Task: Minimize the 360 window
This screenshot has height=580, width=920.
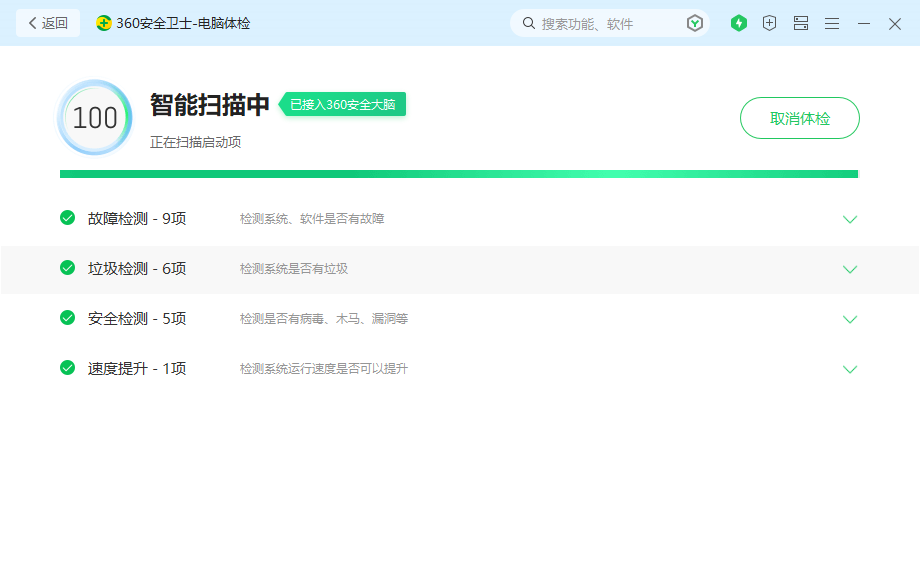Action: click(864, 23)
